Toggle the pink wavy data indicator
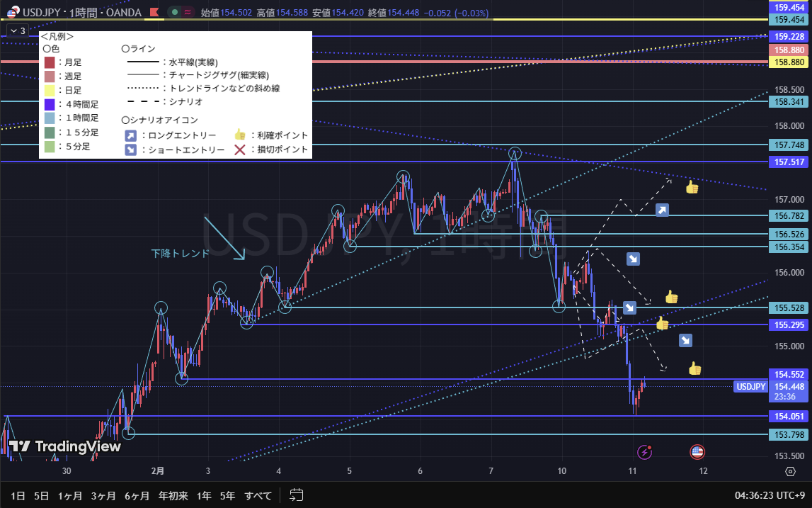 (x=188, y=12)
